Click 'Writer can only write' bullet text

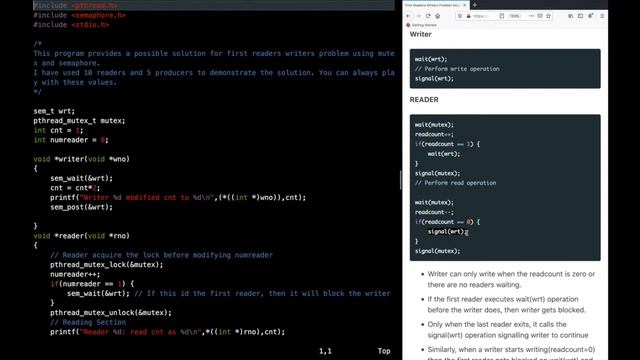pos(511,279)
